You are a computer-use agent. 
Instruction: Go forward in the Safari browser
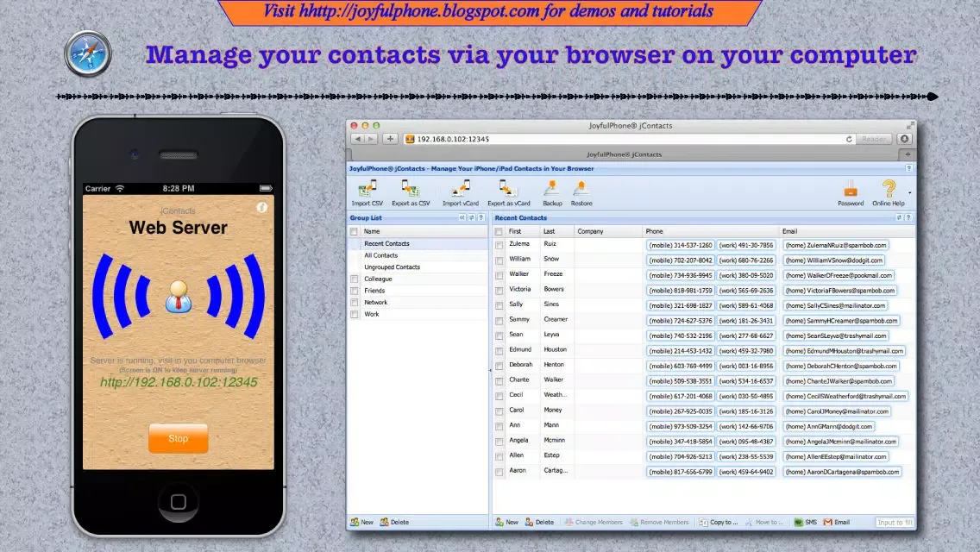(x=371, y=139)
